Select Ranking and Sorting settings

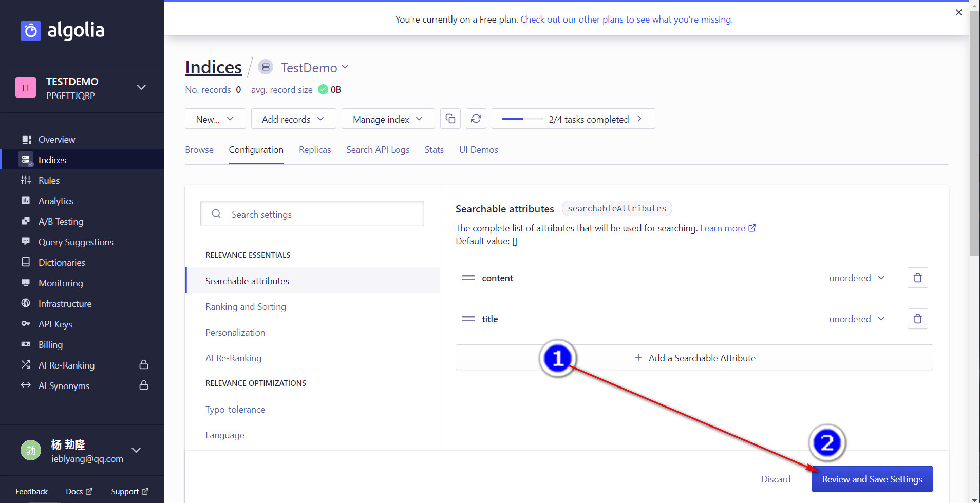tap(246, 307)
